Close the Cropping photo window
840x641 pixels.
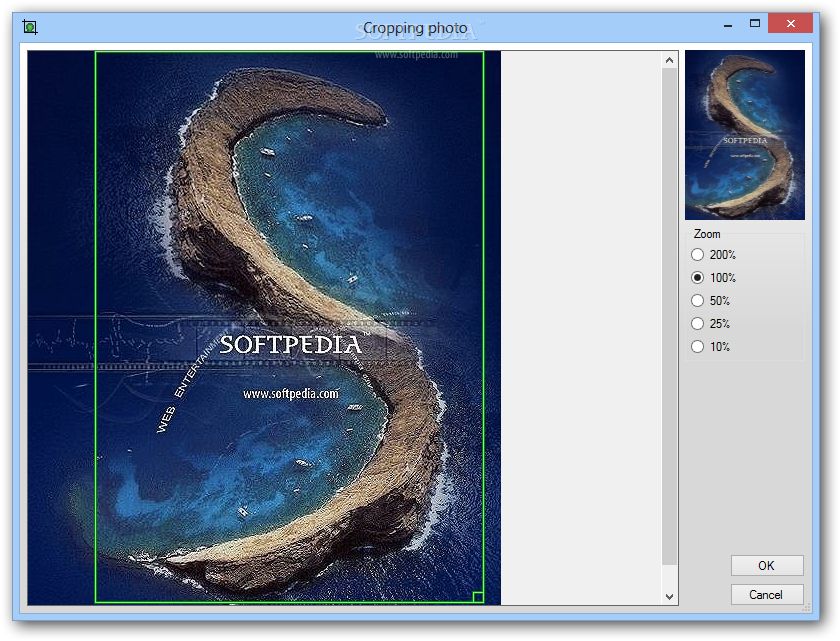tap(791, 24)
